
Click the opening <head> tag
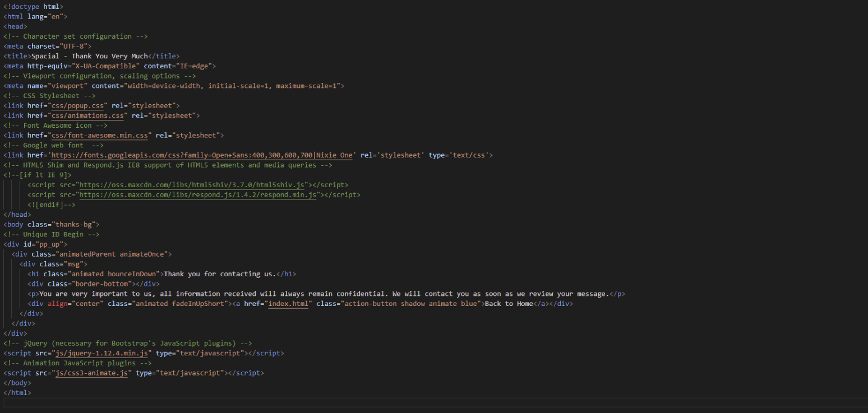click(15, 26)
